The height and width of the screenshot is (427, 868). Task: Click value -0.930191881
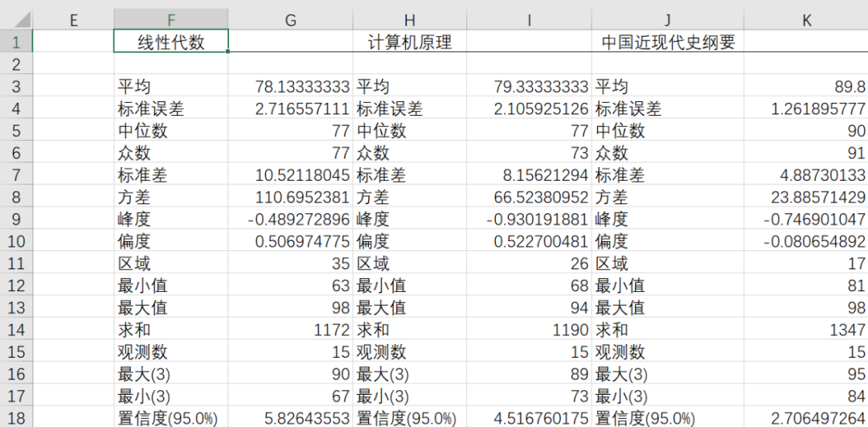coord(538,220)
